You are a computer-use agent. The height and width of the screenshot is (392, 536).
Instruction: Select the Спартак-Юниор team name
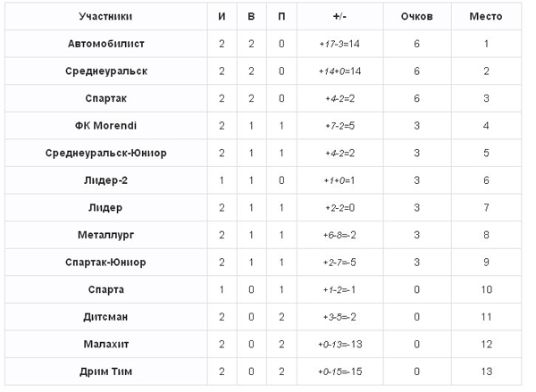pos(106,263)
